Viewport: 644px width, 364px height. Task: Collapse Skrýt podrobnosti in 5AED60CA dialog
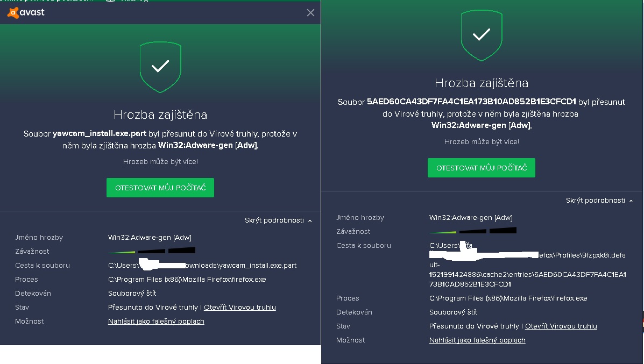599,201
